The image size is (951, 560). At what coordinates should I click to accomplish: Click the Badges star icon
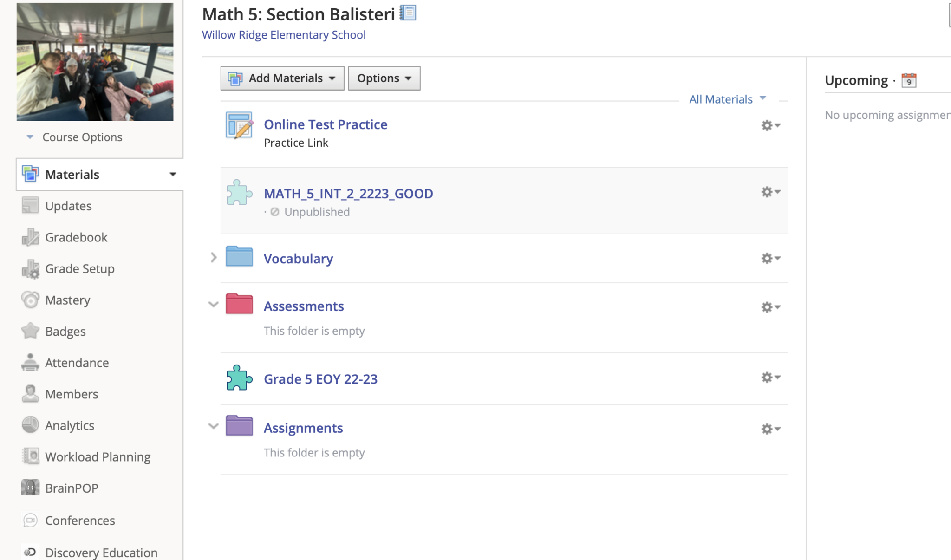(x=31, y=331)
